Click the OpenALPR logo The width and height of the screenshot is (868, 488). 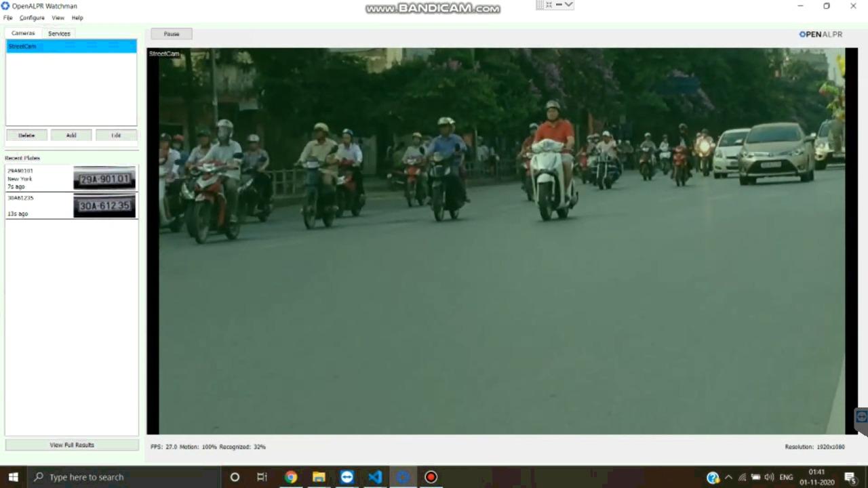pyautogui.click(x=821, y=34)
